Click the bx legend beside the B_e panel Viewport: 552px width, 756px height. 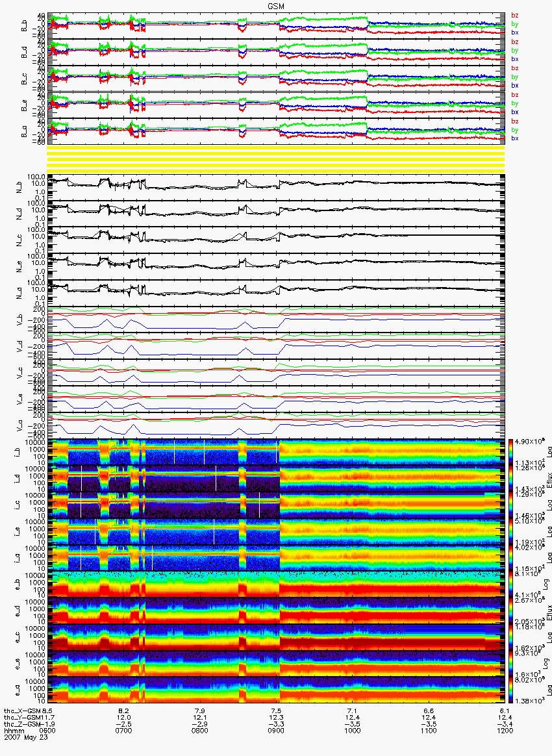[515, 112]
